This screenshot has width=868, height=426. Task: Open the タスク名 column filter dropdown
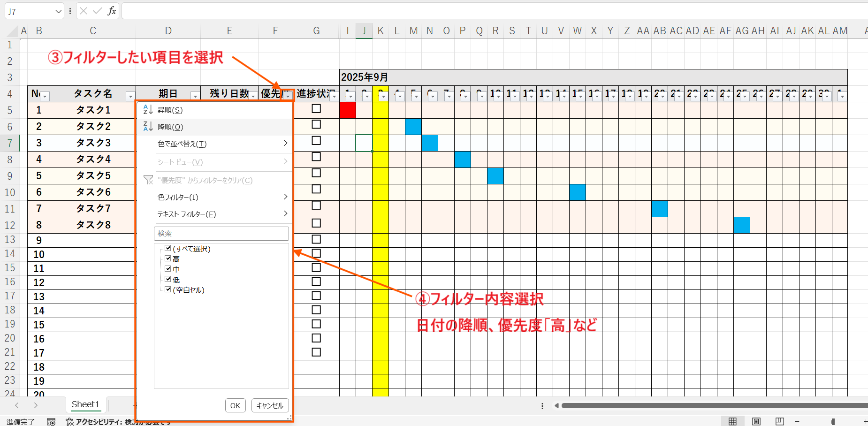point(130,96)
